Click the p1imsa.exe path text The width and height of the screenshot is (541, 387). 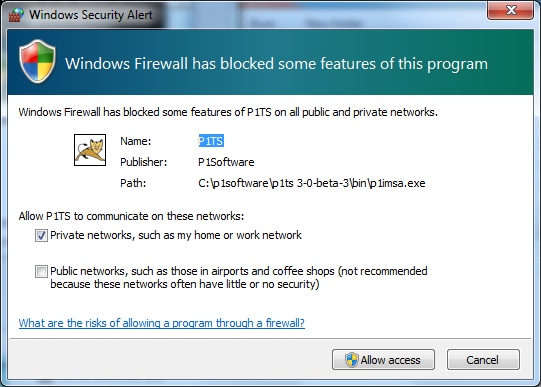(312, 183)
